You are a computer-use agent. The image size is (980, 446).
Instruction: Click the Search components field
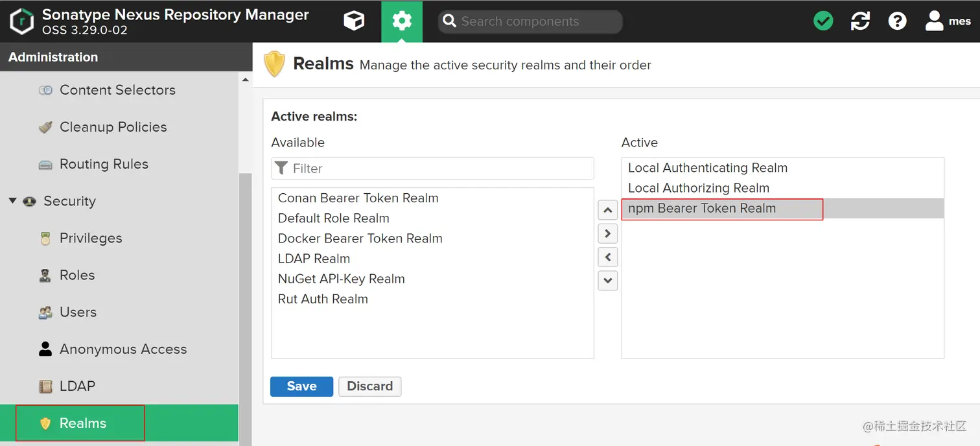coord(530,21)
